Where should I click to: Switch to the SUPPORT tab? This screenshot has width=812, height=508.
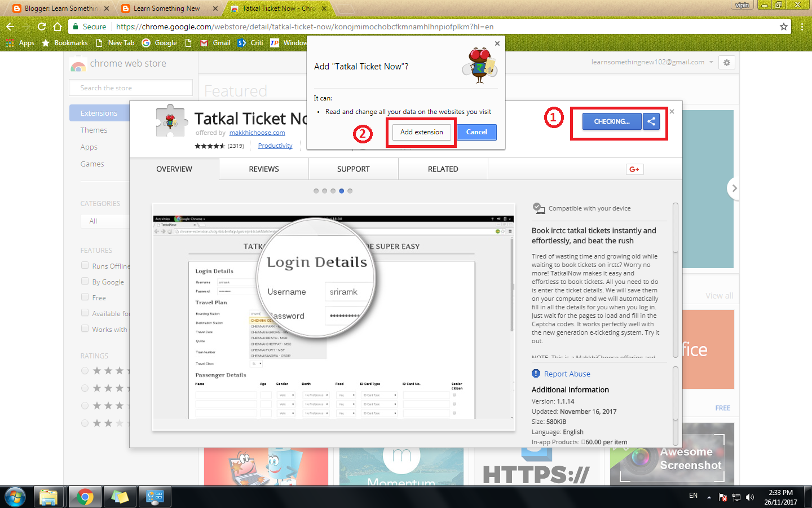354,169
